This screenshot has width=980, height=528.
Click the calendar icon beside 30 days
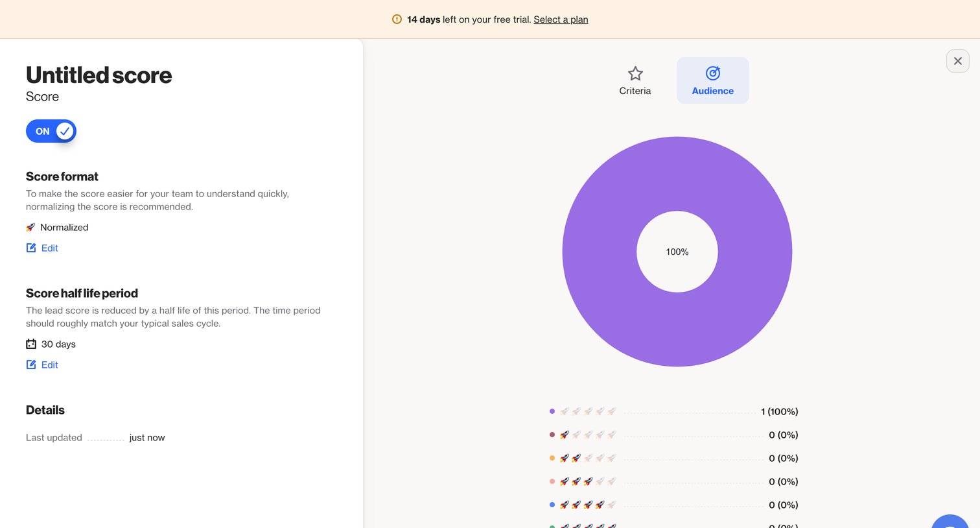tap(31, 344)
